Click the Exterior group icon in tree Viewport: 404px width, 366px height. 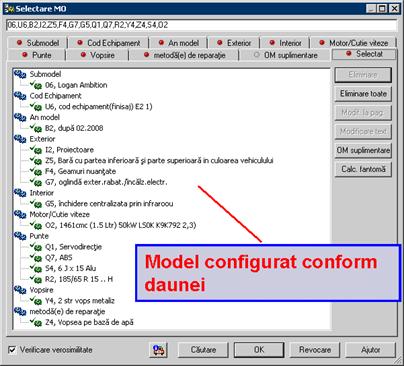click(20, 139)
